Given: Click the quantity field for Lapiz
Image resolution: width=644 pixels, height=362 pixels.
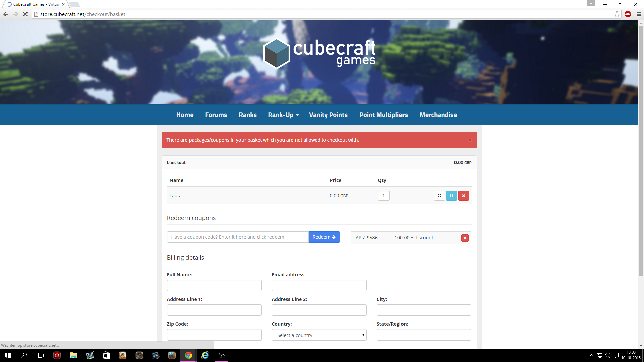Looking at the screenshot, I should point(384,196).
